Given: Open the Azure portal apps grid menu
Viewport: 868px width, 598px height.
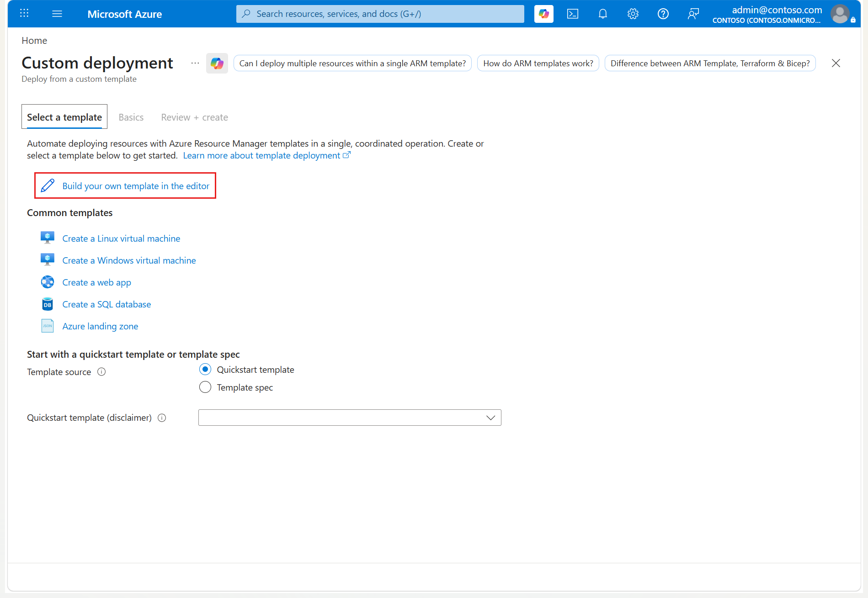Looking at the screenshot, I should click(x=24, y=14).
